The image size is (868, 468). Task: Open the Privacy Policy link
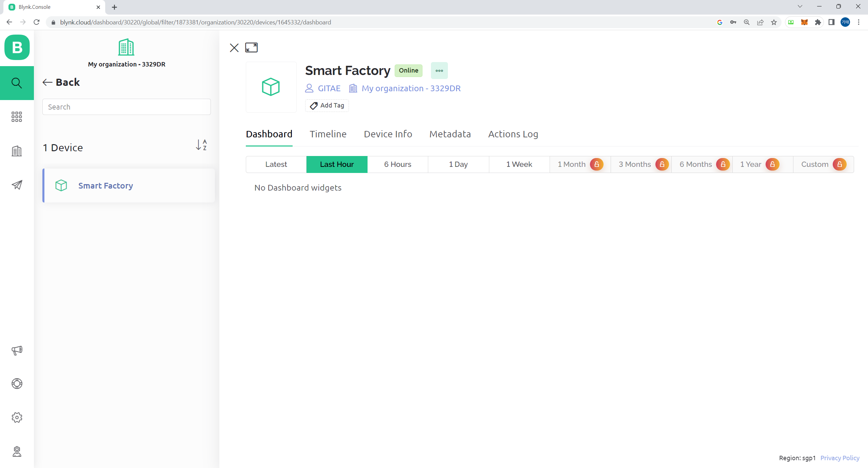point(840,458)
